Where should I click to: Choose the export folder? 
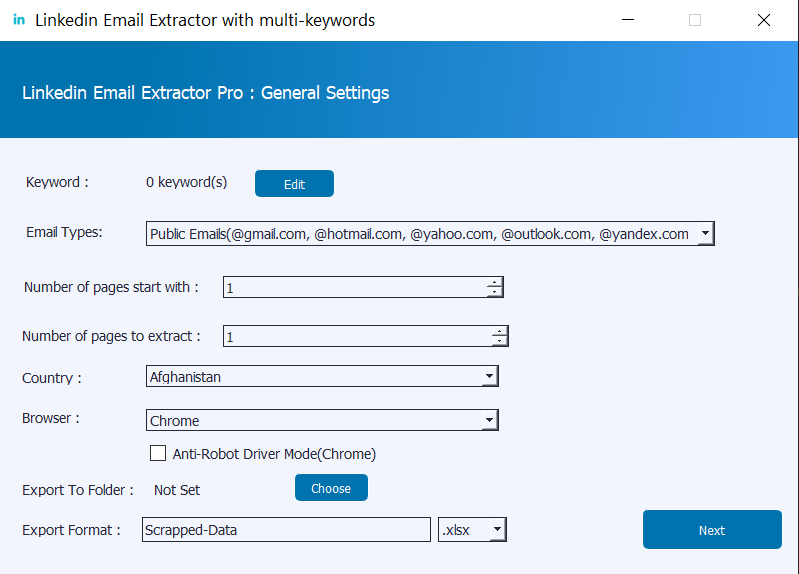click(x=331, y=488)
